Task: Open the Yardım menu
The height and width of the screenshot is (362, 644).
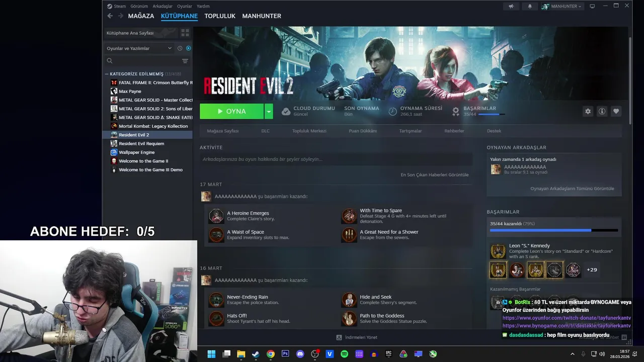Action: click(203, 6)
